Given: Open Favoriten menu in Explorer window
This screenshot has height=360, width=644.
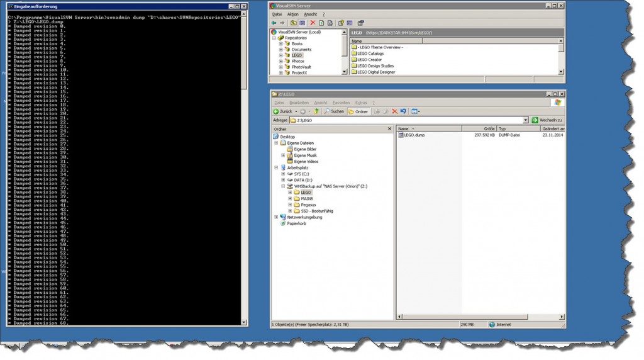Looking at the screenshot, I should pyautogui.click(x=341, y=103).
